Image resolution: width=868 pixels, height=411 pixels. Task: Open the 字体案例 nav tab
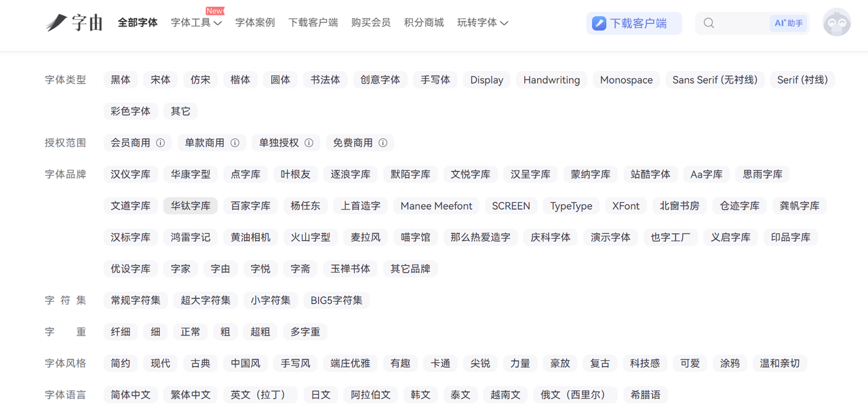(x=255, y=23)
